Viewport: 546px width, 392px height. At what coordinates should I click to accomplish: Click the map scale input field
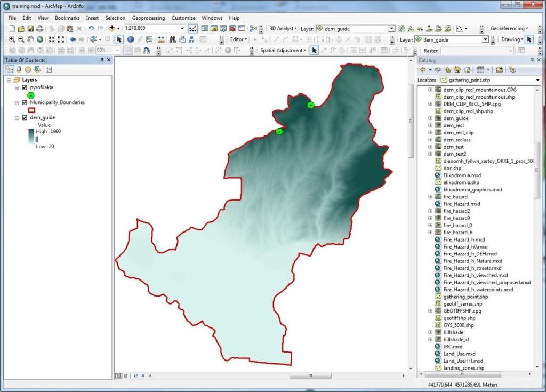coord(151,29)
